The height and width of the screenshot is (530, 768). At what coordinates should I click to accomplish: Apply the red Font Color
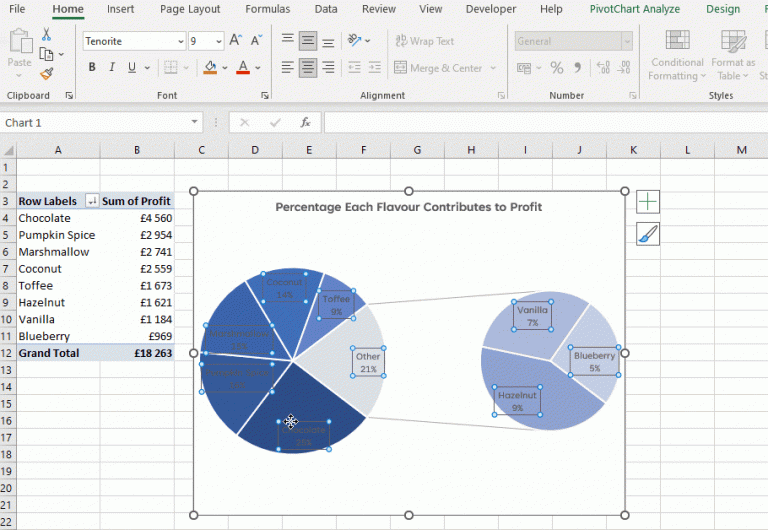pyautogui.click(x=243, y=68)
